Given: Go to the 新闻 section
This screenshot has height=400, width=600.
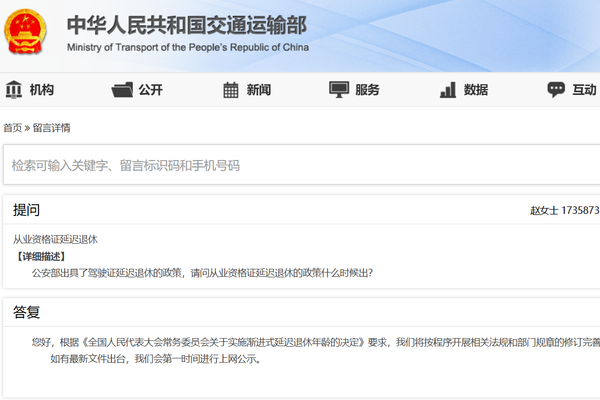Looking at the screenshot, I should point(258,90).
